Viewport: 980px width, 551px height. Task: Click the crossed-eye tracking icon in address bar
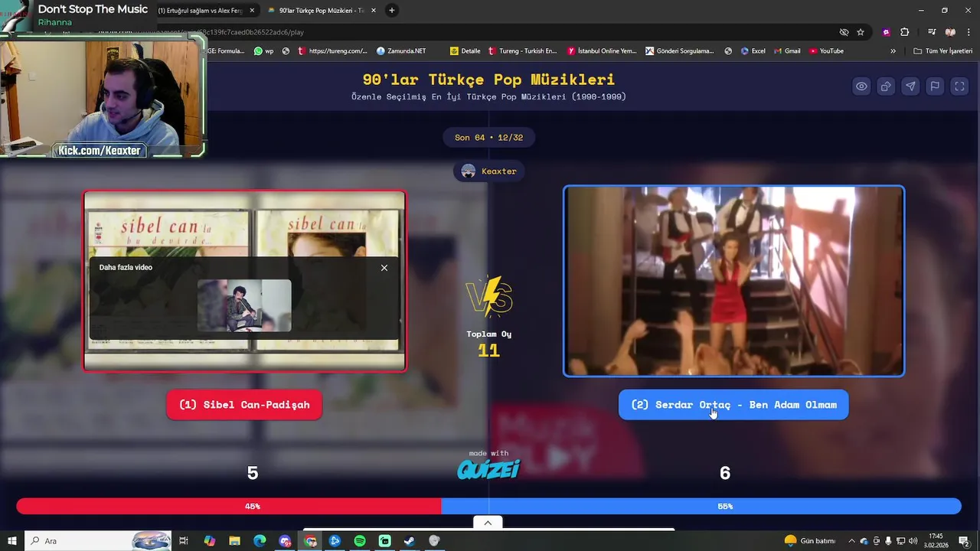click(x=844, y=32)
